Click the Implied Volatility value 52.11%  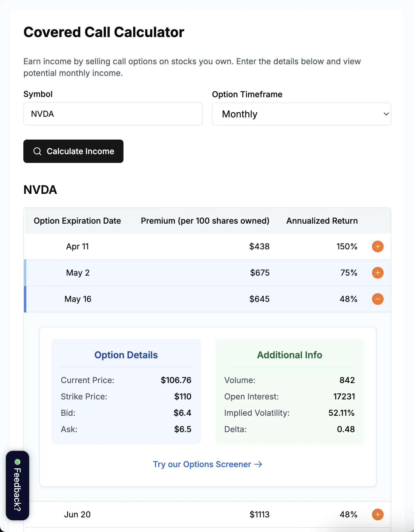pos(342,413)
